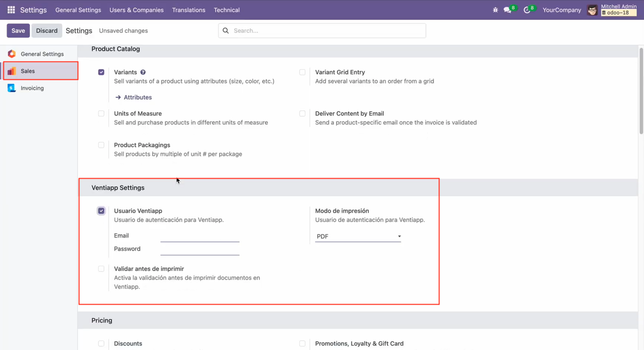The height and width of the screenshot is (350, 644).
Task: Open the Translations menu
Action: (x=189, y=10)
